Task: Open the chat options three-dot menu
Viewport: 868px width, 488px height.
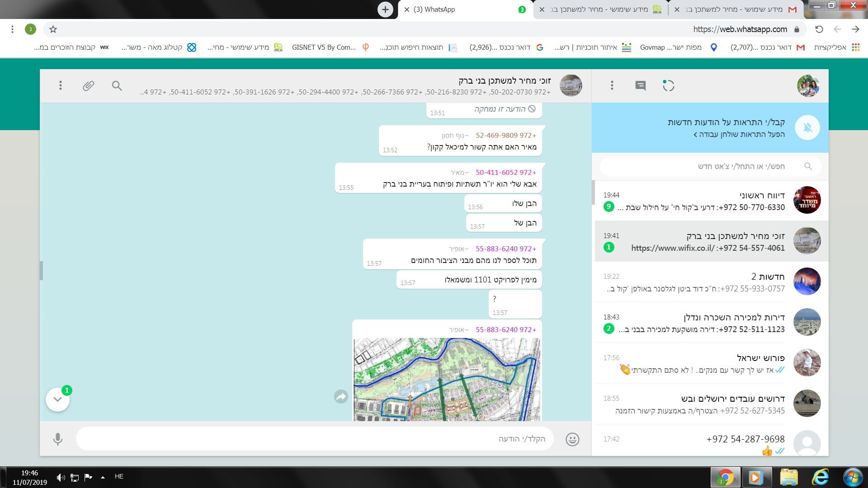Action: tap(60, 85)
